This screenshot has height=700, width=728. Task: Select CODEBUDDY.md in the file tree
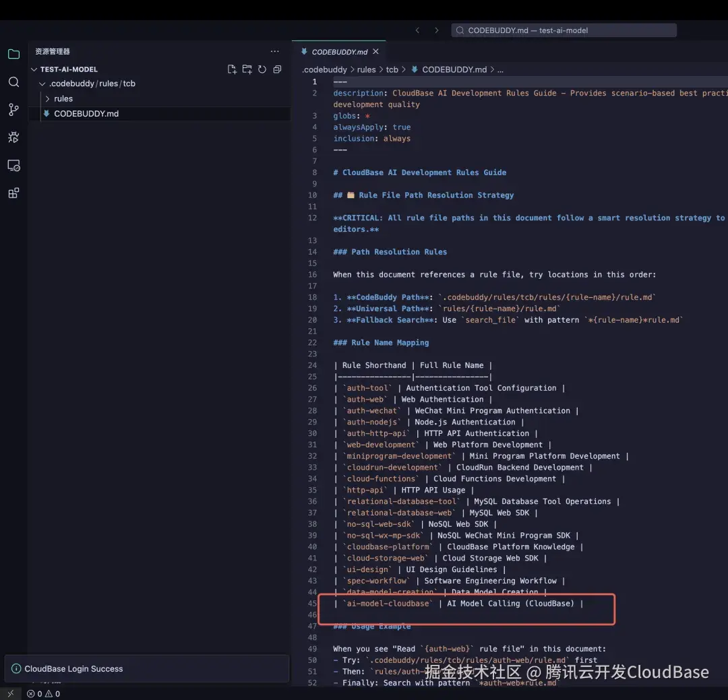[x=159, y=114]
